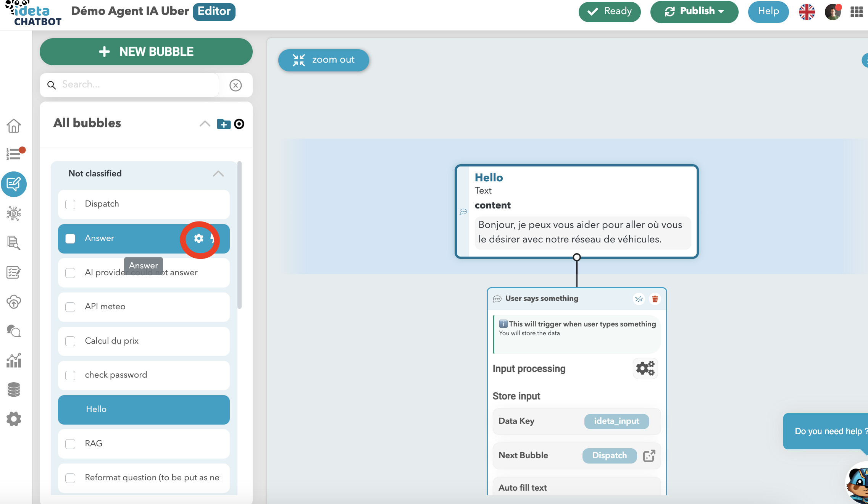
Task: Open the analytics bar chart sidebar icon
Action: (14, 360)
